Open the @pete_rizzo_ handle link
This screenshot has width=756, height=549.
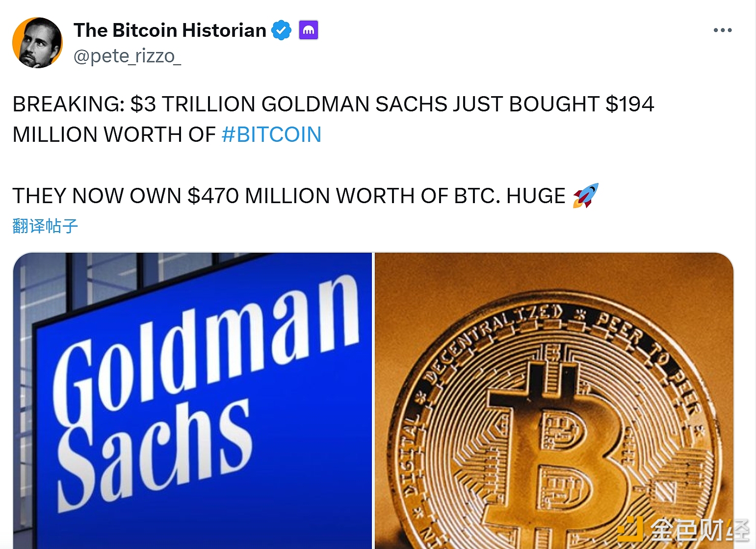click(x=127, y=56)
